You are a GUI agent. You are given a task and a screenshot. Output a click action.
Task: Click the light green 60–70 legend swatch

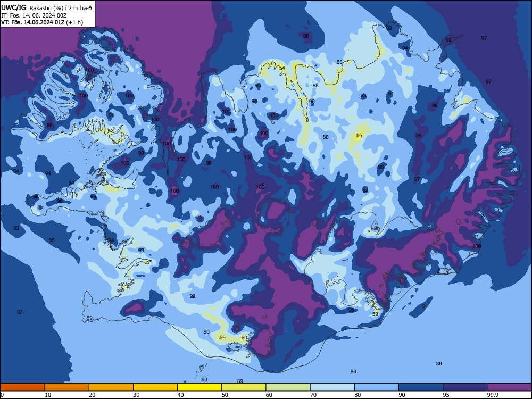pyautogui.click(x=288, y=387)
